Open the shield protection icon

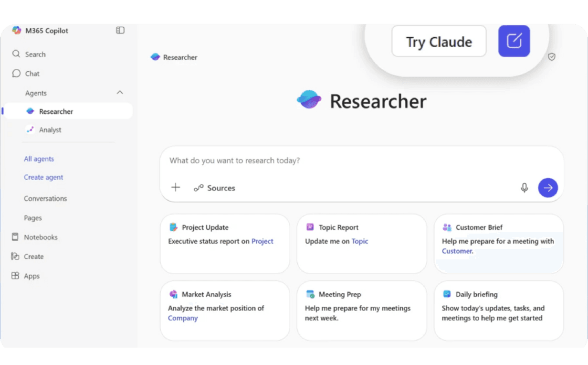pyautogui.click(x=552, y=57)
